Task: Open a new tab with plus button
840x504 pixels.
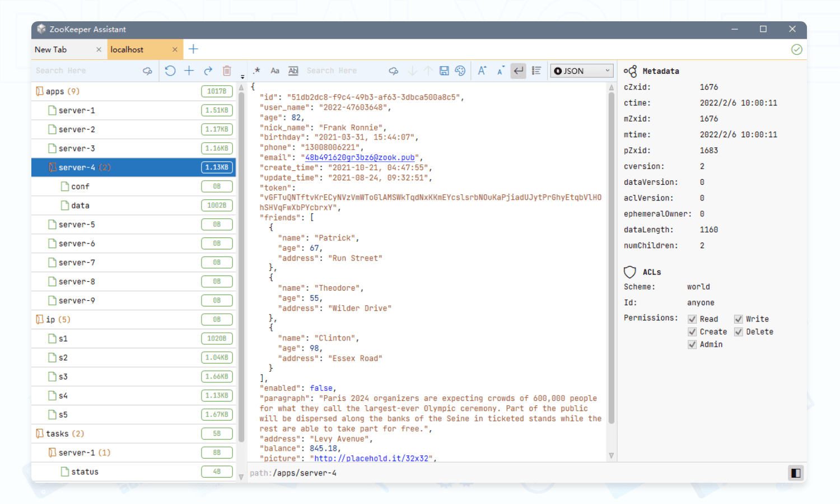Action: [x=193, y=49]
